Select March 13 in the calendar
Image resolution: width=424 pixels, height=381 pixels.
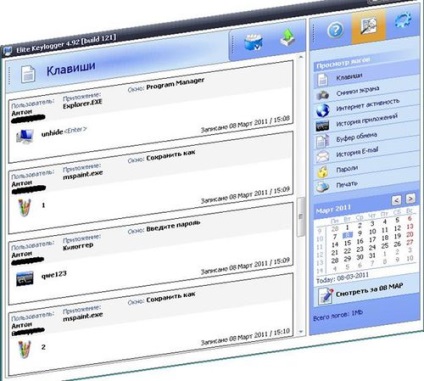tap(410, 227)
